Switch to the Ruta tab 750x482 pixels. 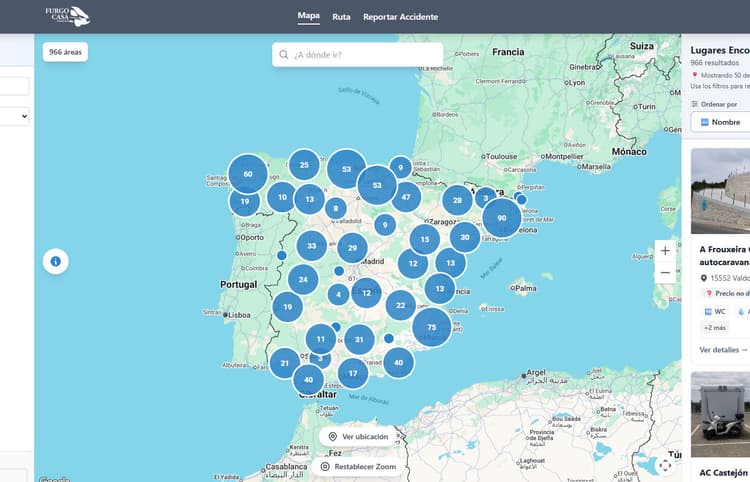[x=341, y=17]
